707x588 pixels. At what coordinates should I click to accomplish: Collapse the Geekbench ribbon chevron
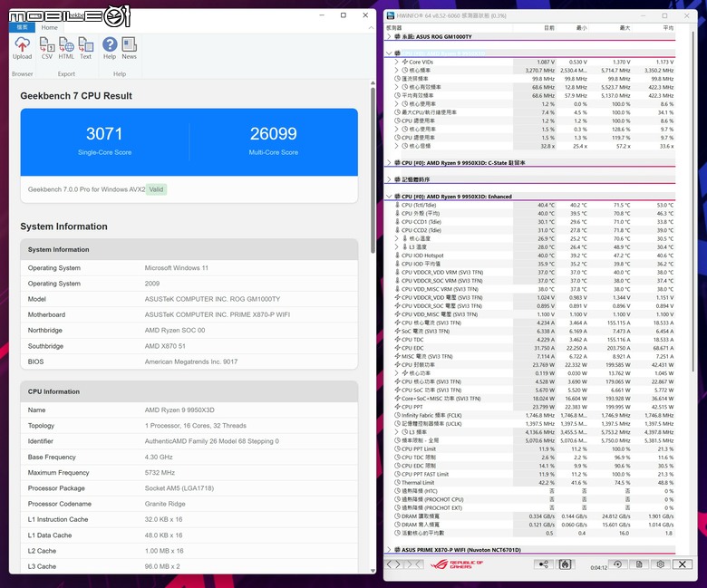pyautogui.click(x=371, y=27)
